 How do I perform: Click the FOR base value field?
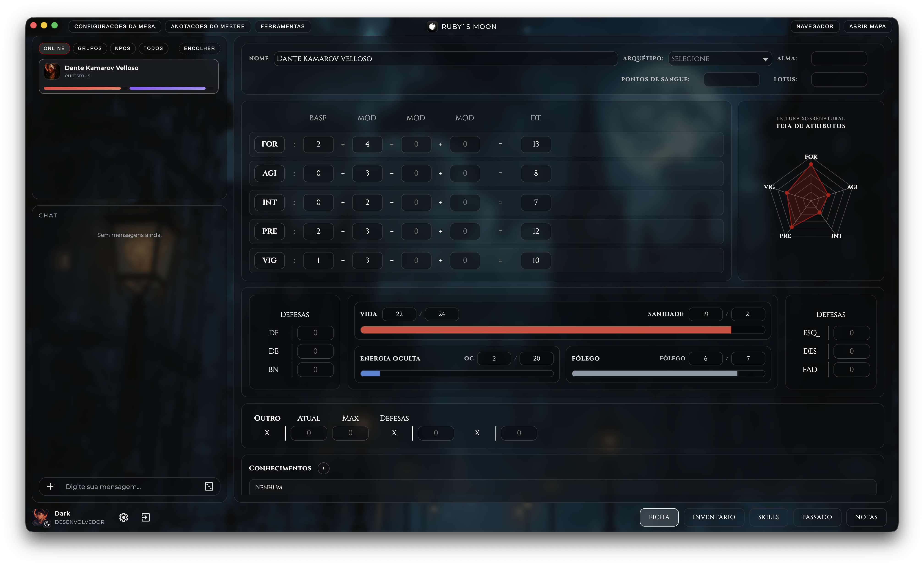(x=318, y=144)
